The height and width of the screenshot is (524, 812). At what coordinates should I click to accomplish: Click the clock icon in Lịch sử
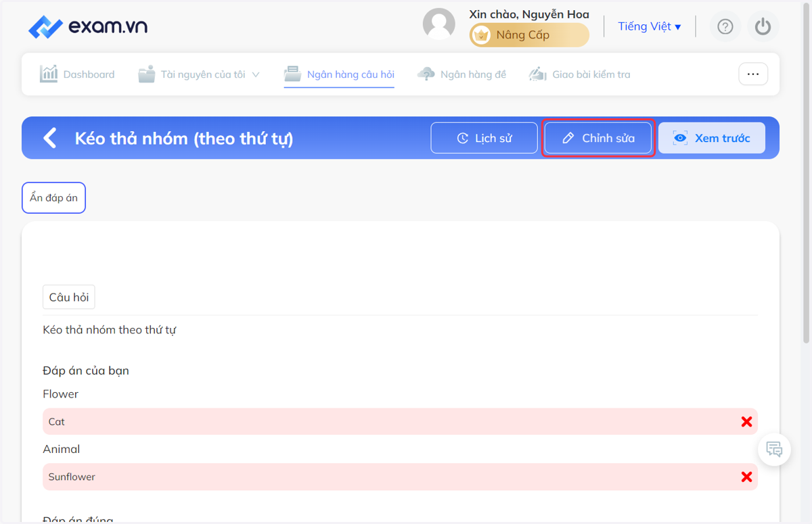(463, 138)
